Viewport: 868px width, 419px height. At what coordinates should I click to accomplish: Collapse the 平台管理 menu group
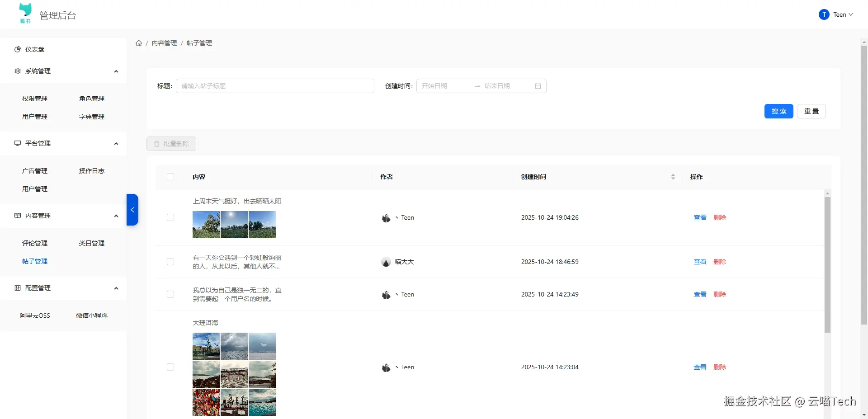click(116, 144)
